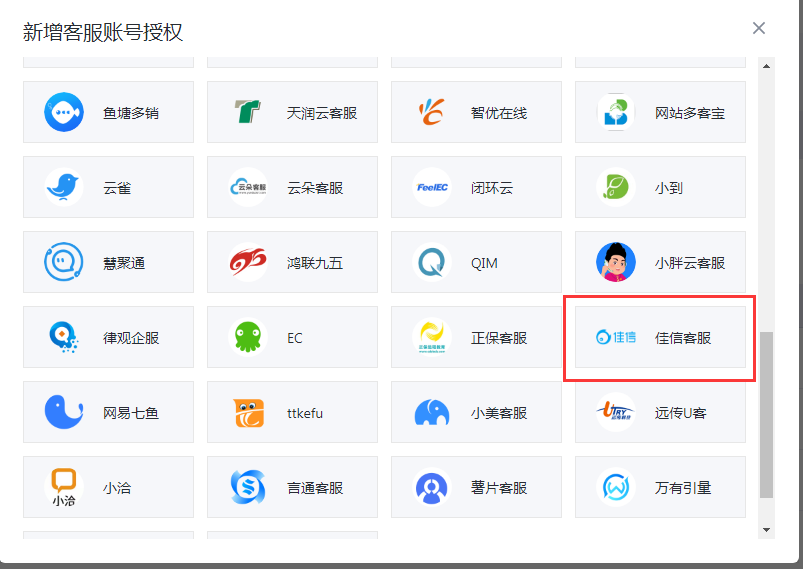Screen dimensions: 803x569
Task: Click the scrollbar down arrow
Action: [767, 530]
